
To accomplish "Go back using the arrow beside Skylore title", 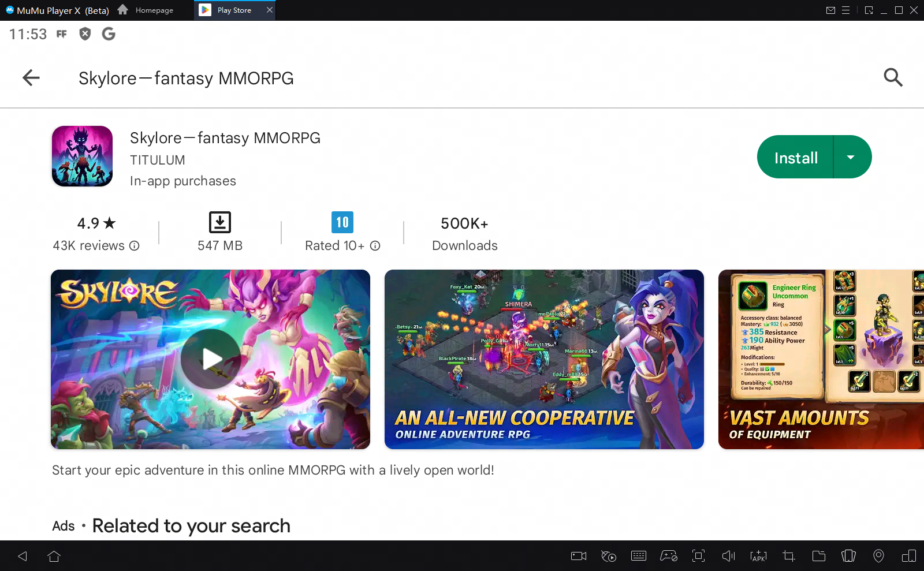I will click(x=31, y=77).
